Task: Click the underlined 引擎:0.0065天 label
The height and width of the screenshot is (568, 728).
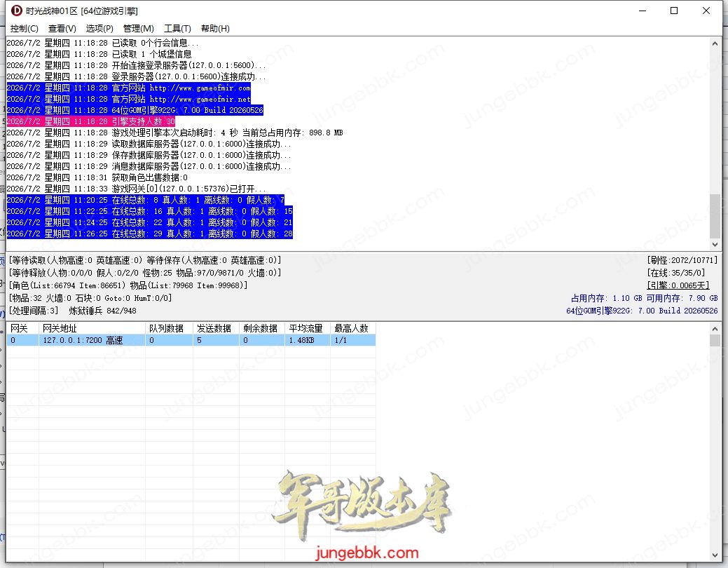Action: (x=678, y=285)
